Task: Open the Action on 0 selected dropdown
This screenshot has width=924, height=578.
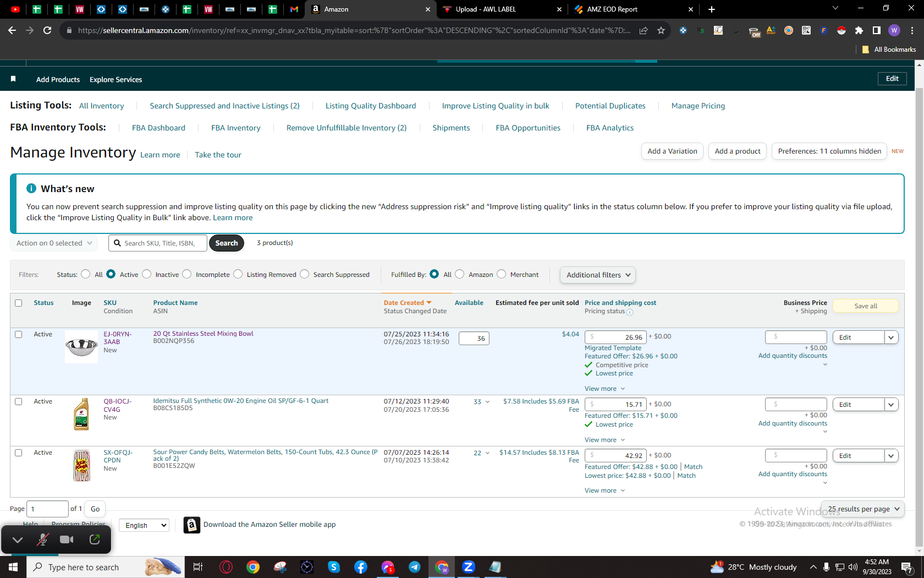Action: (54, 243)
